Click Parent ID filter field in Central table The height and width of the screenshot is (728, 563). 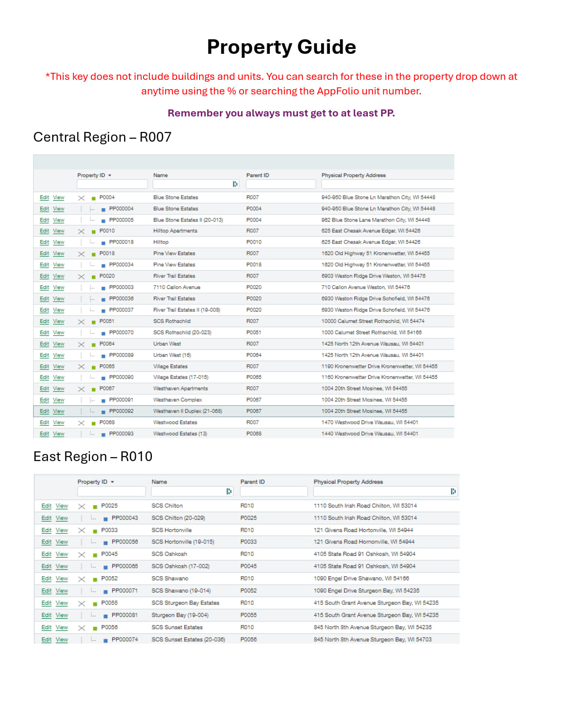tap(281, 184)
